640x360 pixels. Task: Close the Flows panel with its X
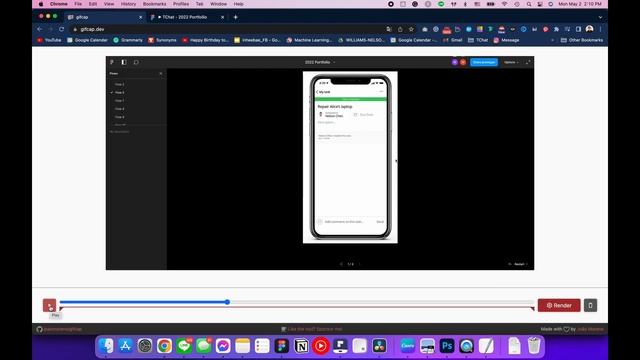[x=161, y=73]
